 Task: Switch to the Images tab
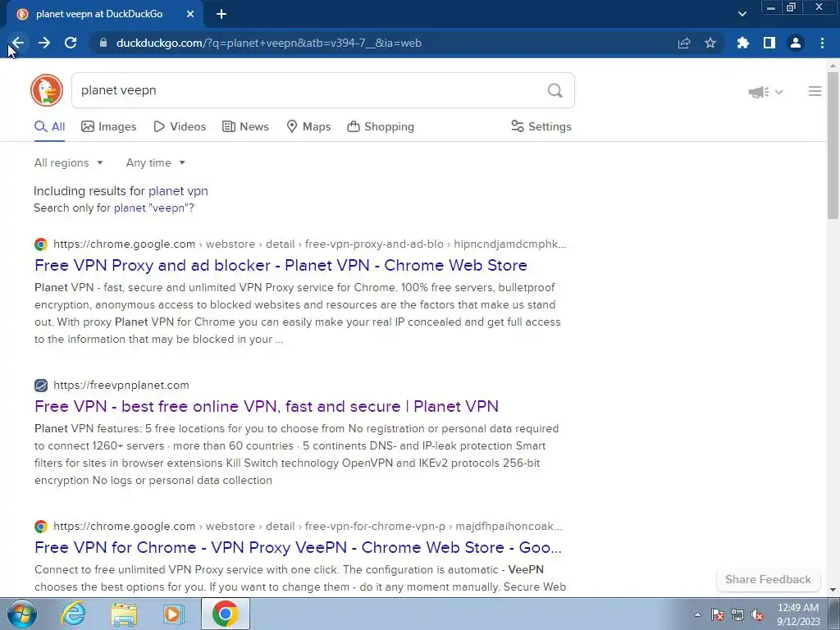(109, 127)
